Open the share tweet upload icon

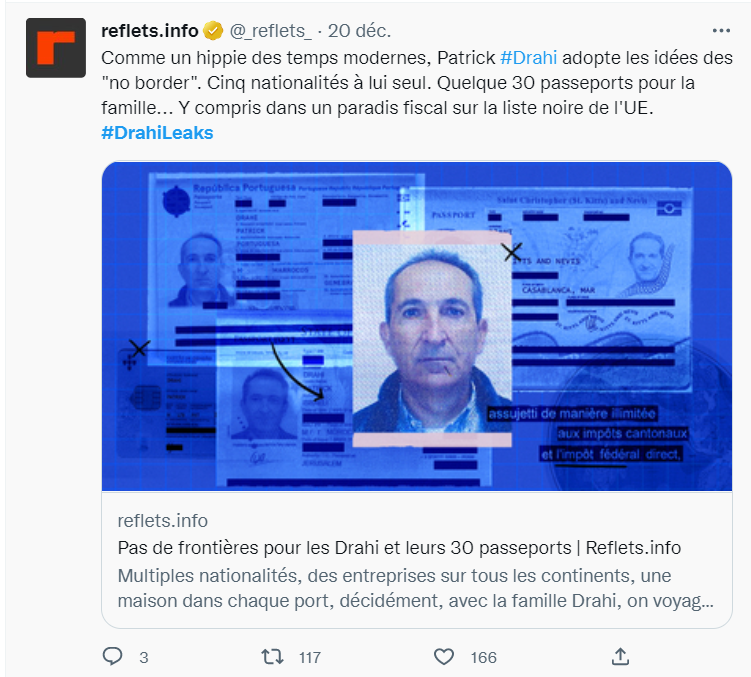click(620, 656)
